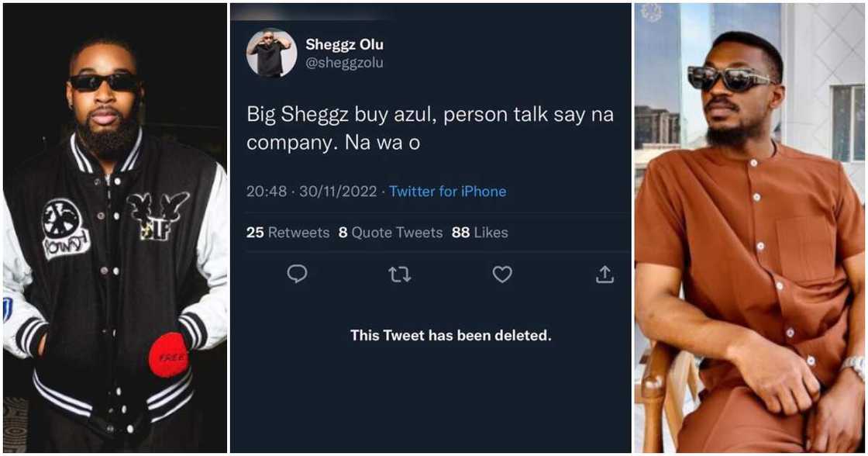
Task: View the 25 Retweets list
Action: [288, 232]
